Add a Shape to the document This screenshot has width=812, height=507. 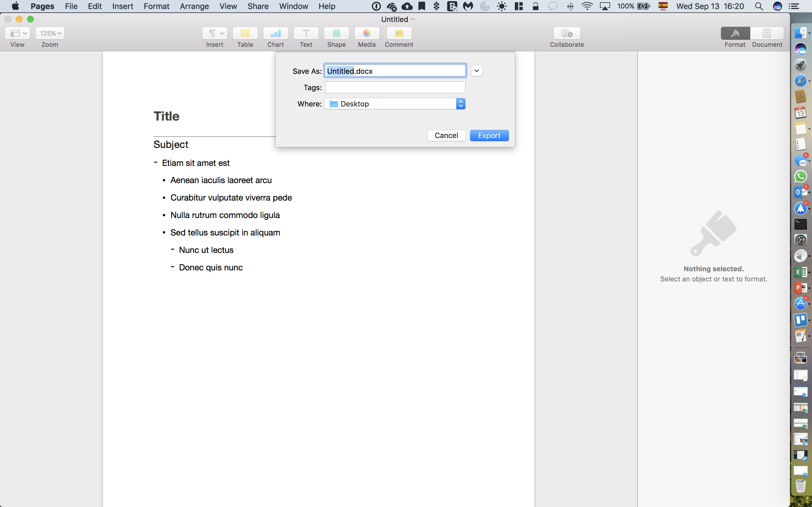click(x=336, y=37)
